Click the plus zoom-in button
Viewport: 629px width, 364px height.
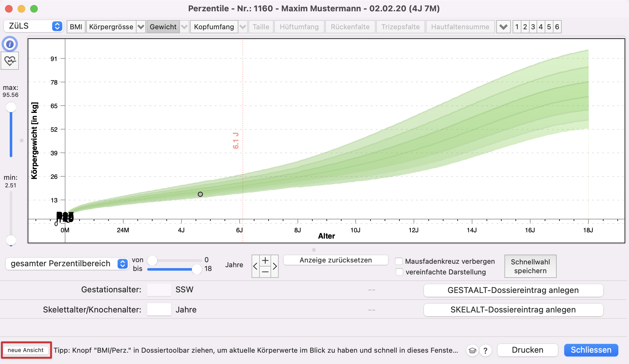click(265, 261)
